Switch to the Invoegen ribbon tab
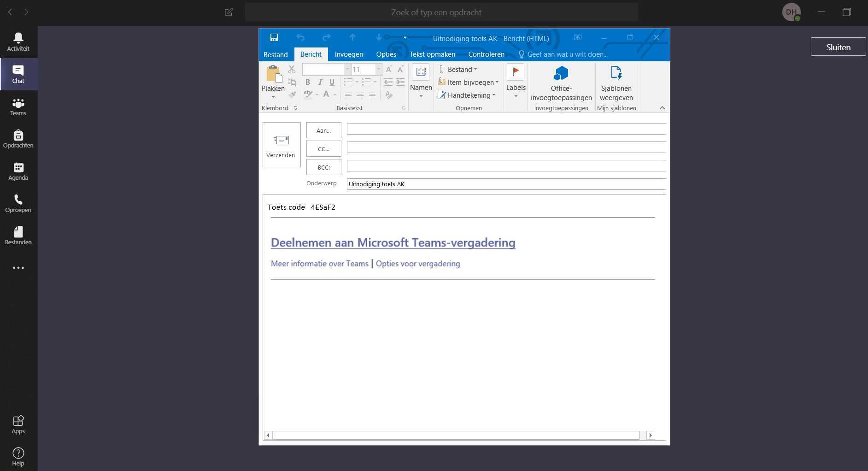Viewport: 868px width, 471px height. pos(348,54)
